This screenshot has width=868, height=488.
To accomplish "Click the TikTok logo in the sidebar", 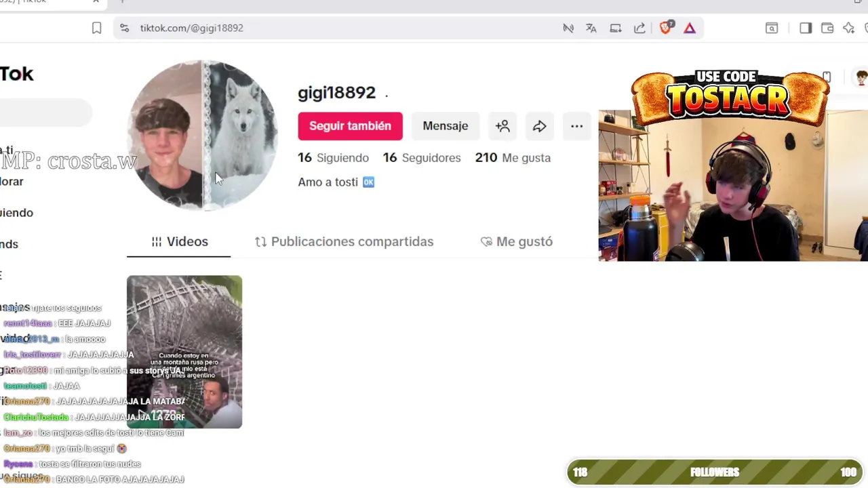I will click(16, 74).
